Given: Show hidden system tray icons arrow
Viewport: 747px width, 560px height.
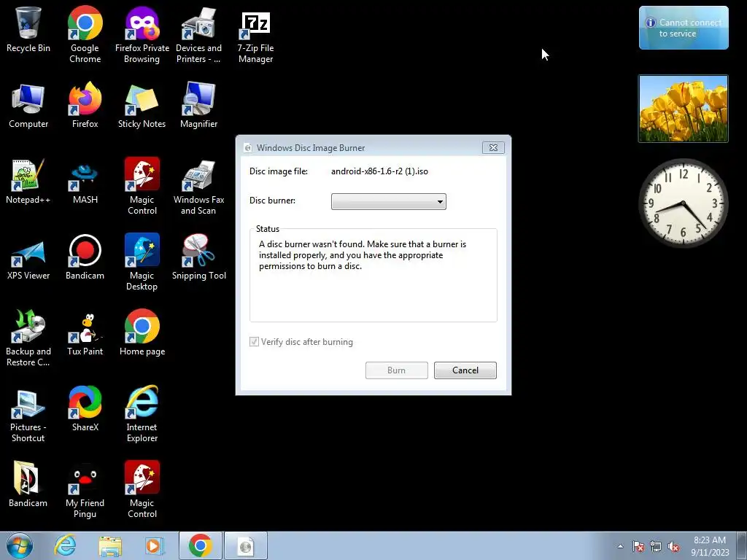Looking at the screenshot, I should (620, 546).
